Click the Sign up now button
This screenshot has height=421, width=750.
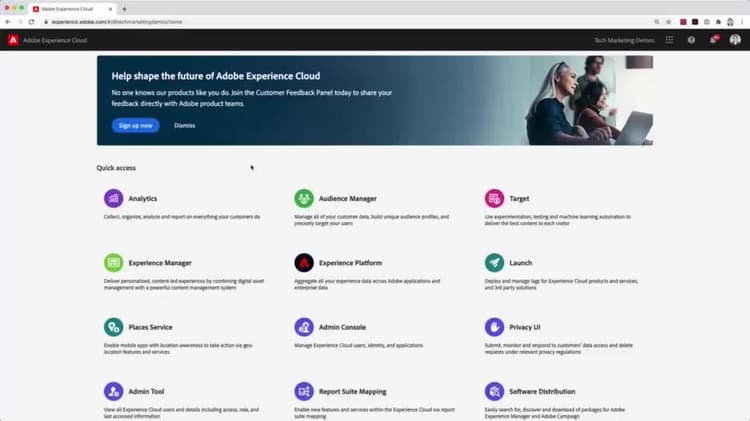pos(135,125)
